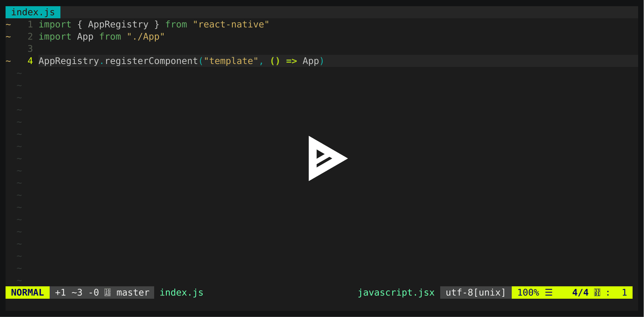Click line number 3 in the gutter
Viewport: 644px width, 317px height.
[x=30, y=49]
